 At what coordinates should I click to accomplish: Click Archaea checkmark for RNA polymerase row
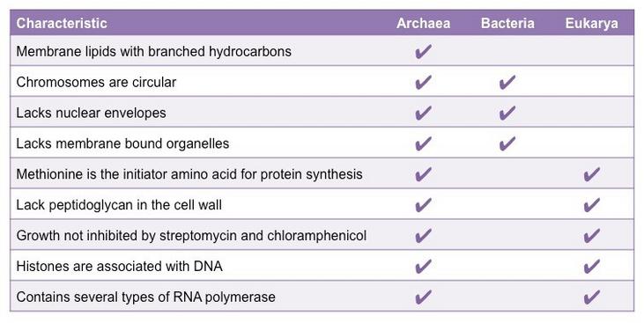pos(423,297)
